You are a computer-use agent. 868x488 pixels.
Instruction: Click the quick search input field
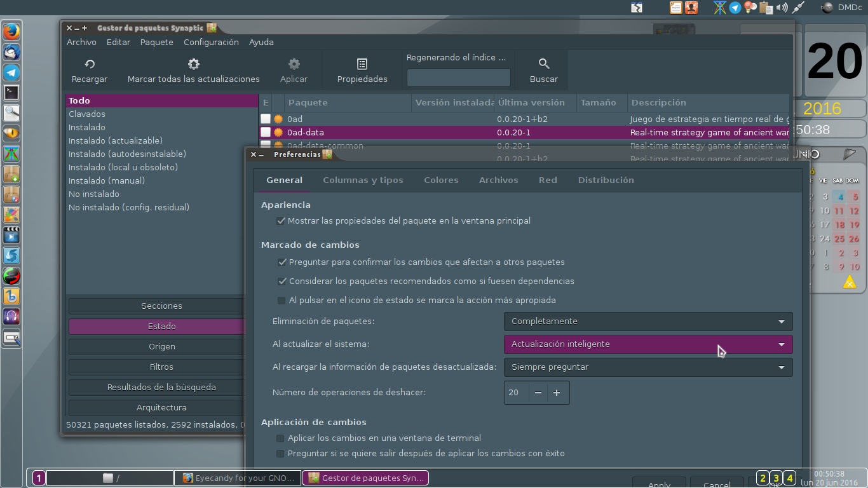[x=458, y=78]
